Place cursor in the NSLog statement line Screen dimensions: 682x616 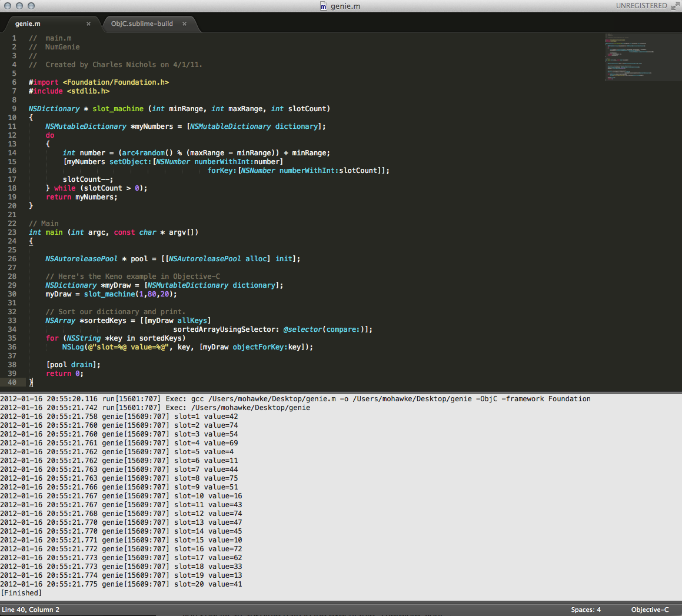coord(187,347)
